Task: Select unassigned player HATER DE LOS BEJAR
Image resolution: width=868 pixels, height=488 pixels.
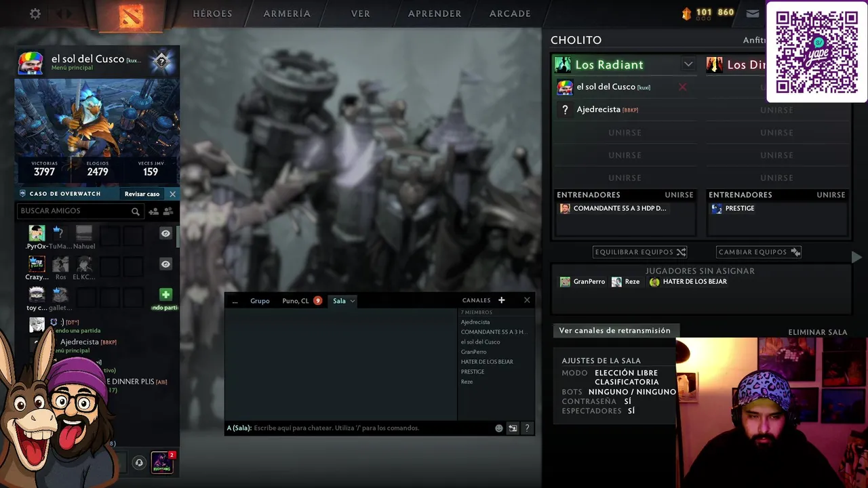Action: point(688,282)
